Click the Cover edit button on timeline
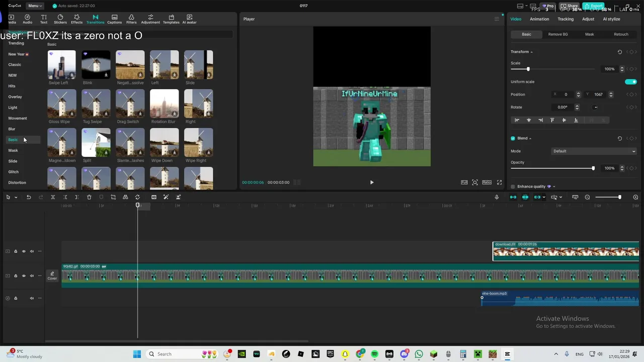Viewport: 644px width, 362px height. [x=52, y=276]
